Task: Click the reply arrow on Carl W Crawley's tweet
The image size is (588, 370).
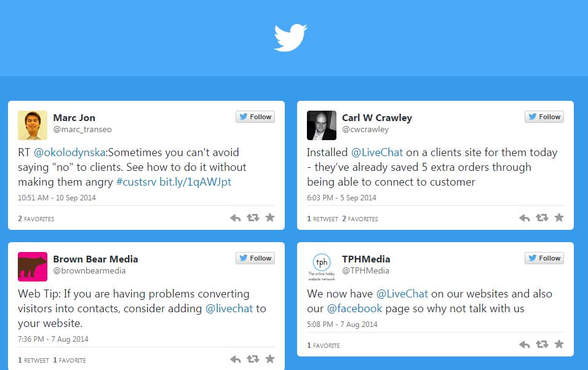Action: point(524,218)
